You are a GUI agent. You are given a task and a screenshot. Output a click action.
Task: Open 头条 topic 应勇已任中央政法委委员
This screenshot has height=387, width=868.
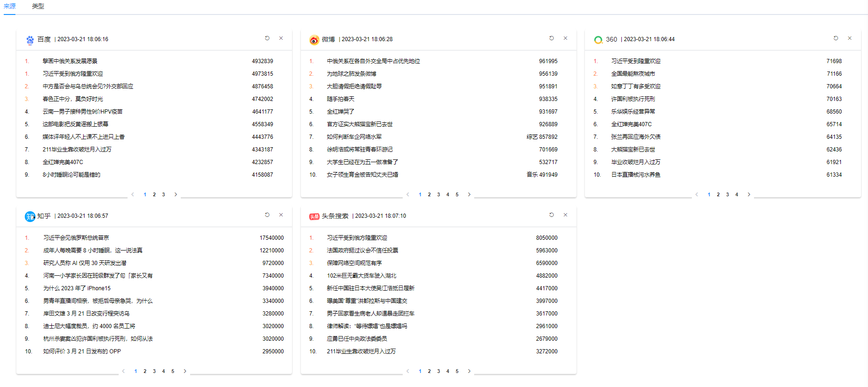(357, 339)
